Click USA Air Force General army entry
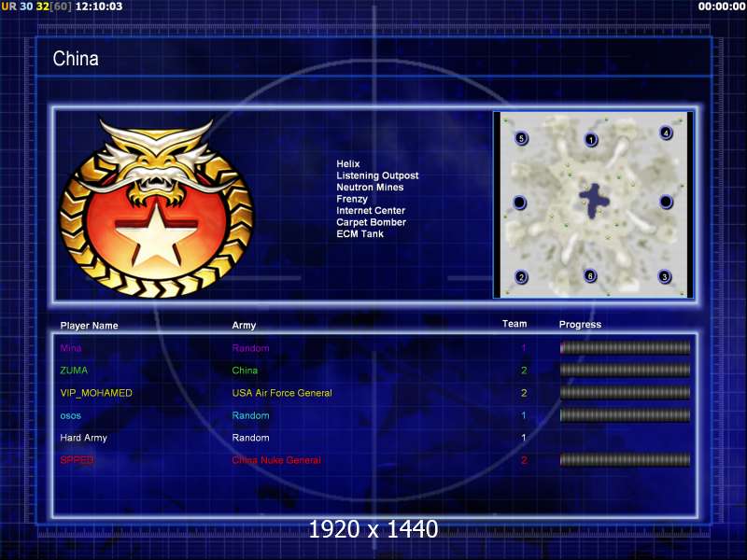 point(282,393)
